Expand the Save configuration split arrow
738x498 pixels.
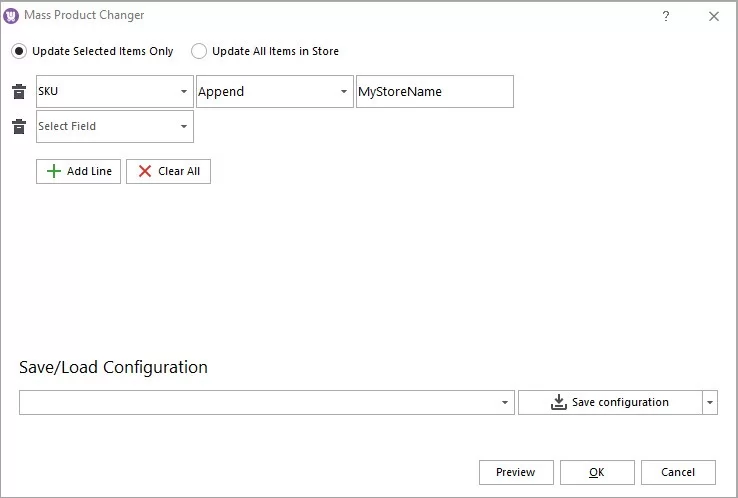[710, 403]
